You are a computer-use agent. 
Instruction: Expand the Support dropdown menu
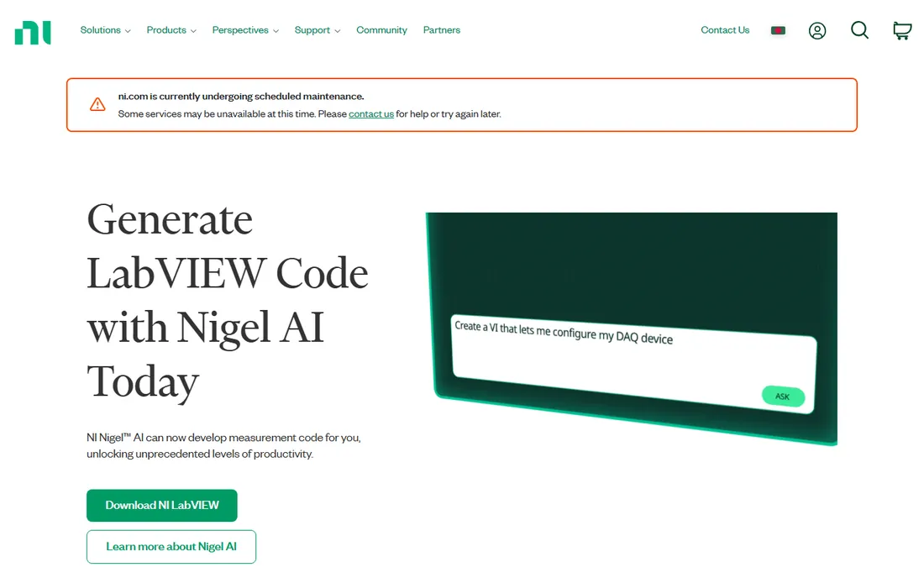coord(317,30)
